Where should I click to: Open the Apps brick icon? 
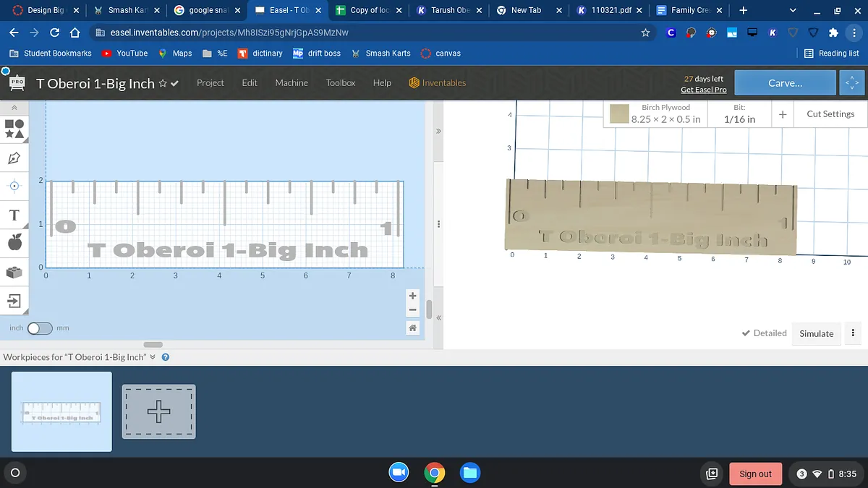[14, 272]
